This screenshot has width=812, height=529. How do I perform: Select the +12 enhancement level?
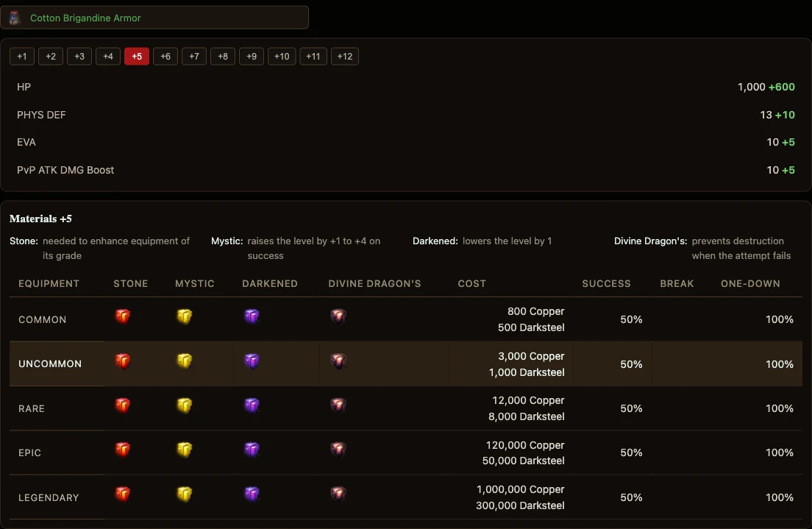coord(345,57)
